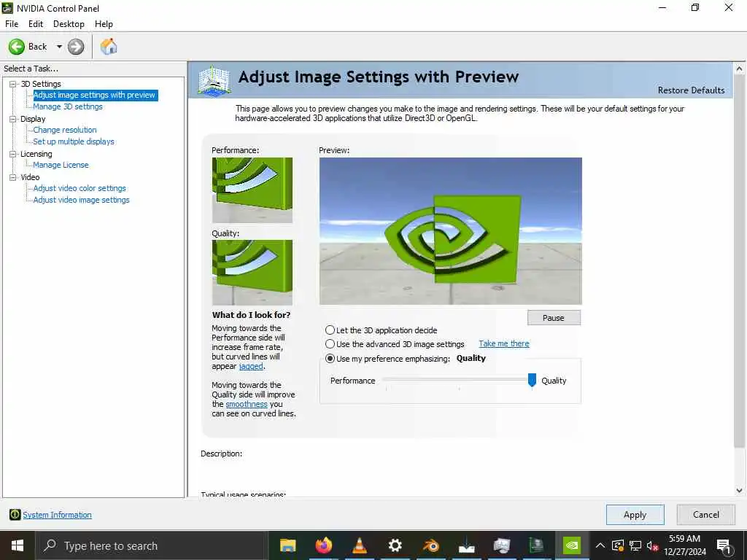Open Adjust video color settings
The width and height of the screenshot is (747, 560).
[x=80, y=188]
